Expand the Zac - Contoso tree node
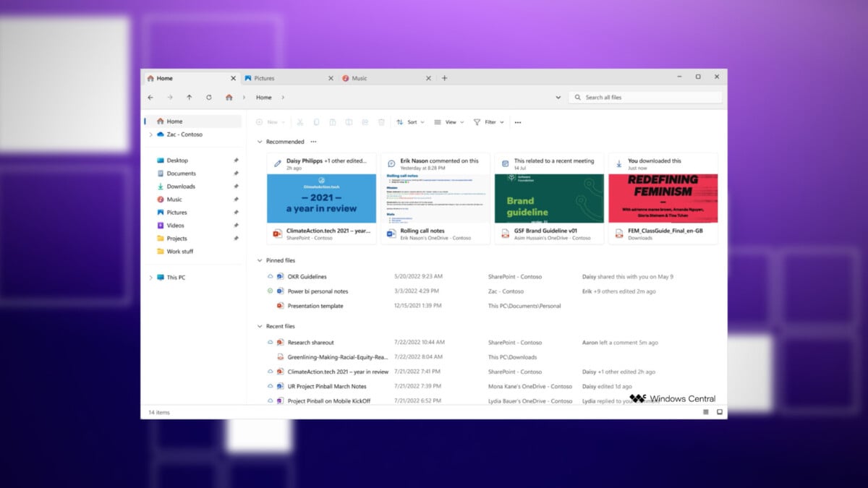This screenshot has height=488, width=868. (150, 134)
